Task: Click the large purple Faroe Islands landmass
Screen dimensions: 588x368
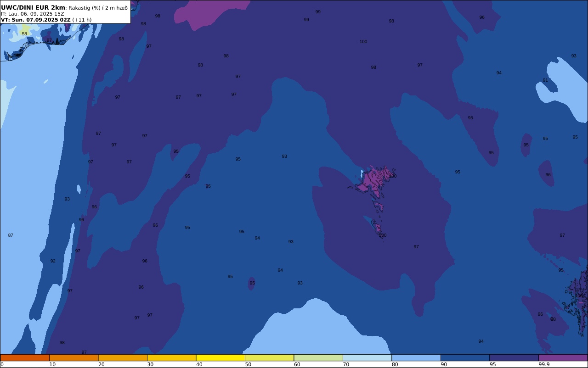Action: click(x=374, y=180)
